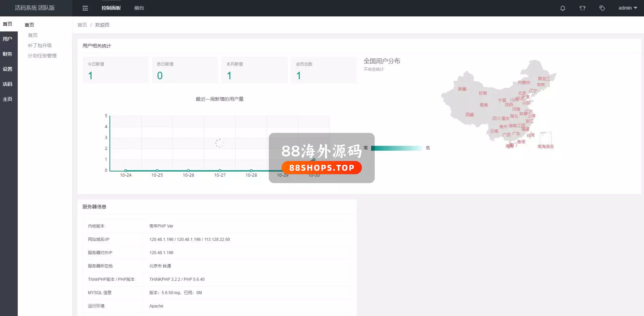Open the 补丁包升级 submenu item

tap(40, 45)
